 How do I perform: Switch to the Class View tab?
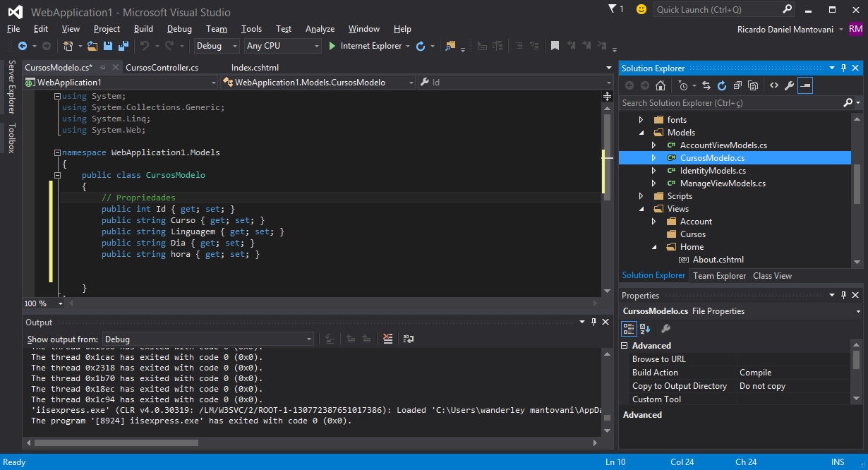pyautogui.click(x=772, y=276)
